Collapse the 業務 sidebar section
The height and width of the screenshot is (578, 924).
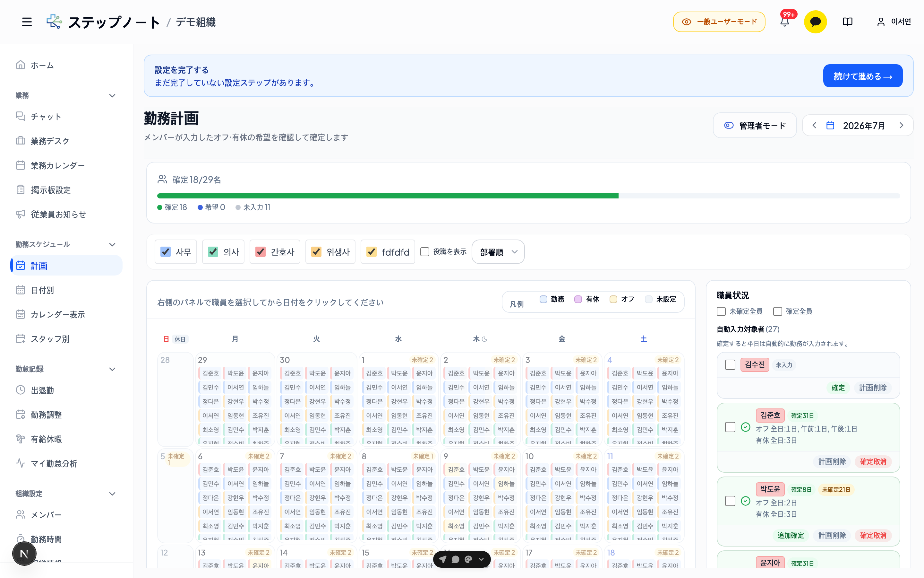112,96
